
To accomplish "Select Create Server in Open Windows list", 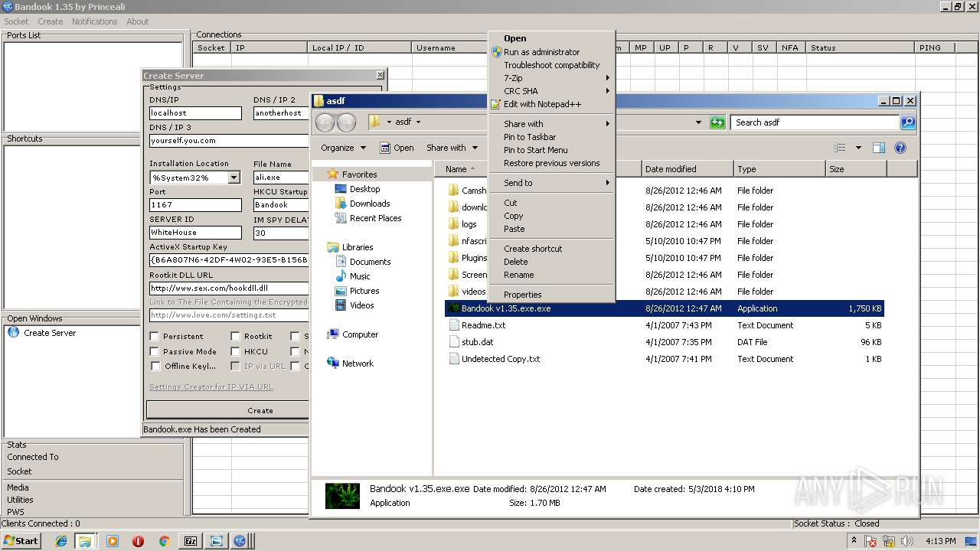I will tap(50, 333).
